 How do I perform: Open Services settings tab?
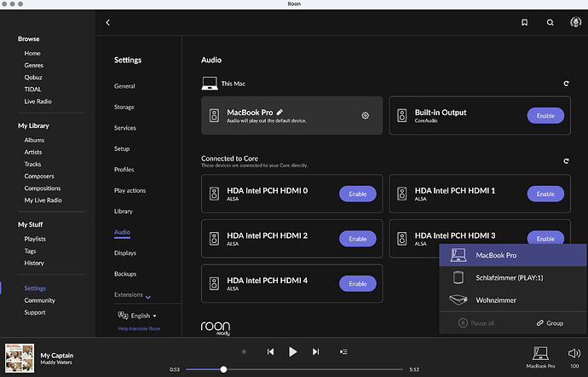coord(125,128)
